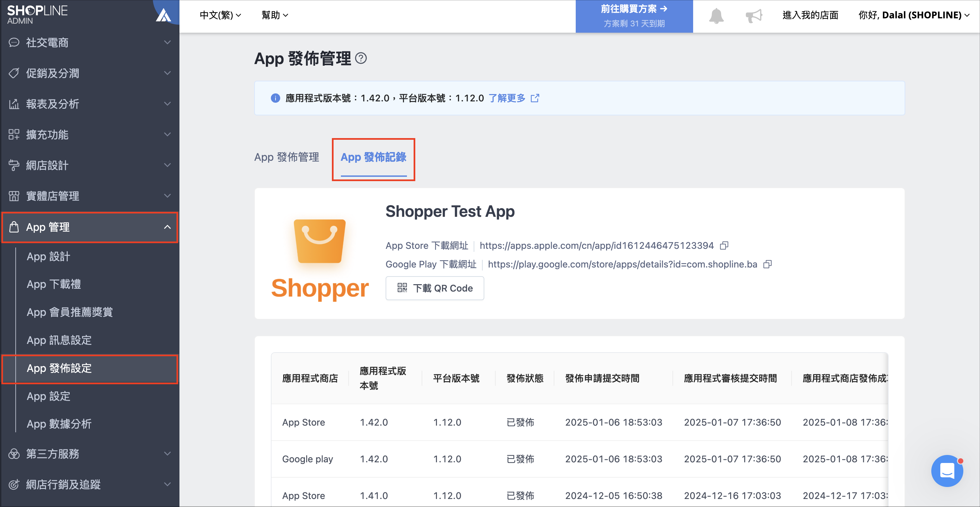
Task: Expand the 網店行銷及追蹤 menu chevron
Action: point(167,485)
